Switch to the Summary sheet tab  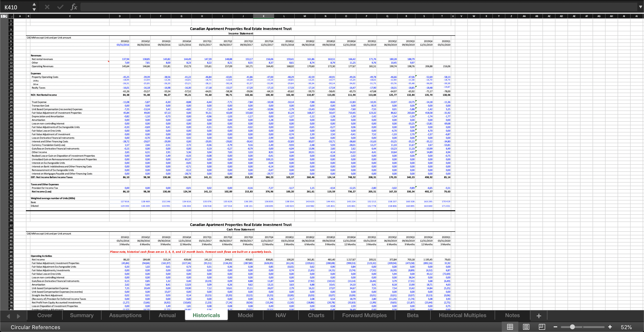click(x=82, y=315)
